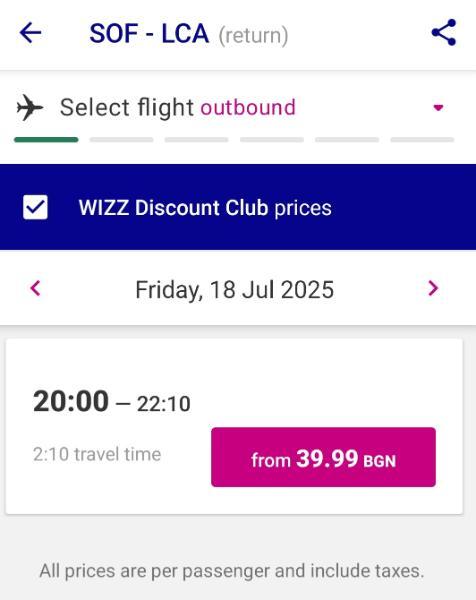Click the last booking progress step segment

[x=422, y=140]
